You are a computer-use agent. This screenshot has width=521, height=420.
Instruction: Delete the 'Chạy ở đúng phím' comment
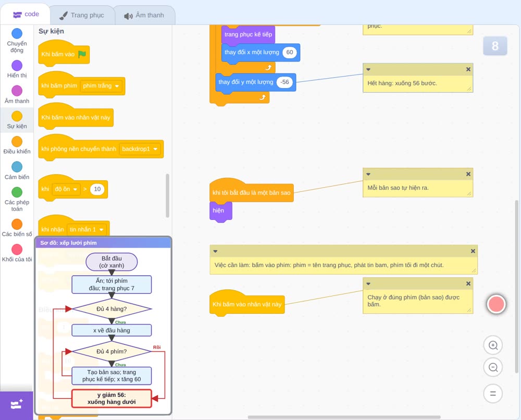pos(468,283)
